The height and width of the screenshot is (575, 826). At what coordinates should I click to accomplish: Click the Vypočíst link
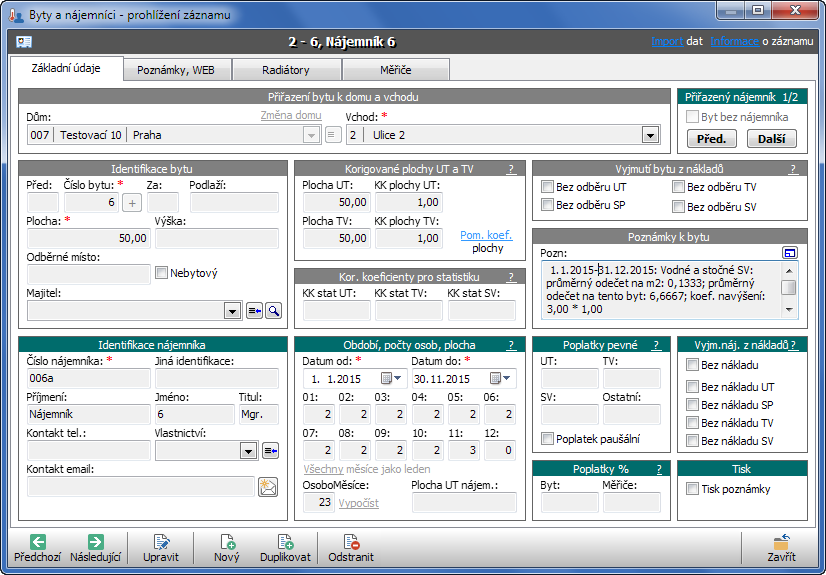[x=358, y=503]
